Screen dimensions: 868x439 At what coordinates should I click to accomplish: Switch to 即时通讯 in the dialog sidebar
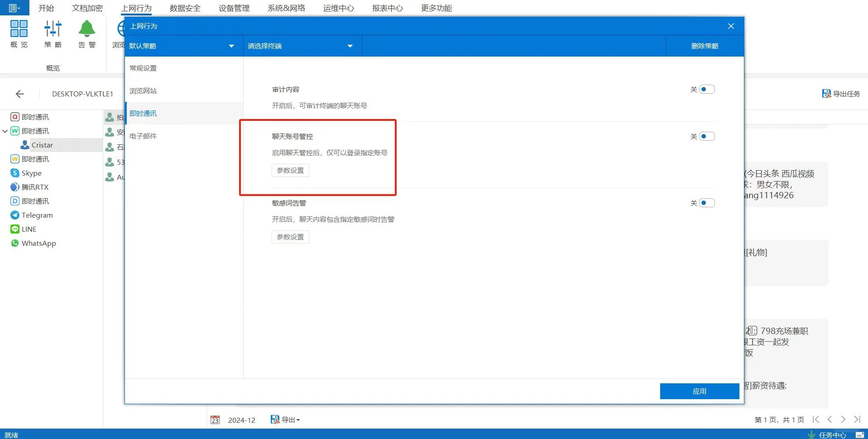184,113
